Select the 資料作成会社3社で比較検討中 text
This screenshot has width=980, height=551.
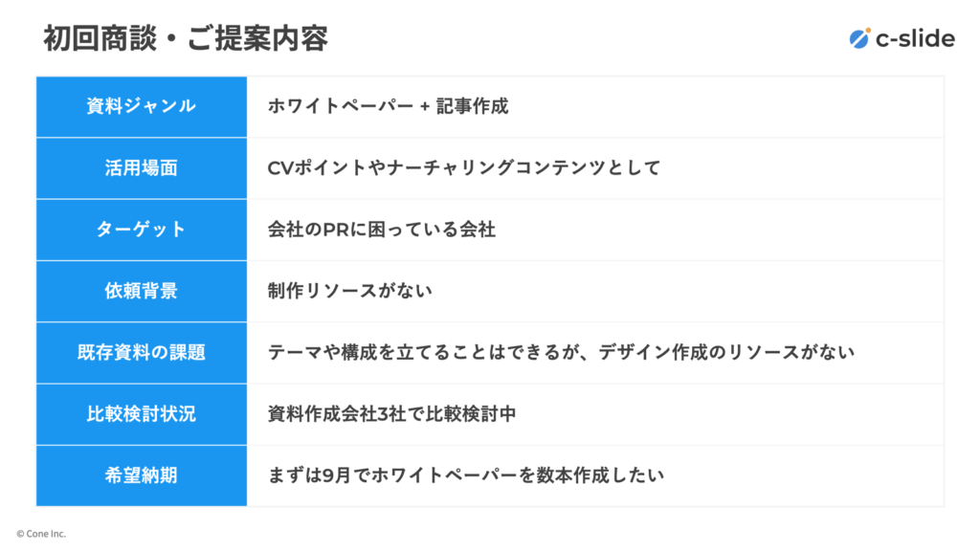click(391, 414)
